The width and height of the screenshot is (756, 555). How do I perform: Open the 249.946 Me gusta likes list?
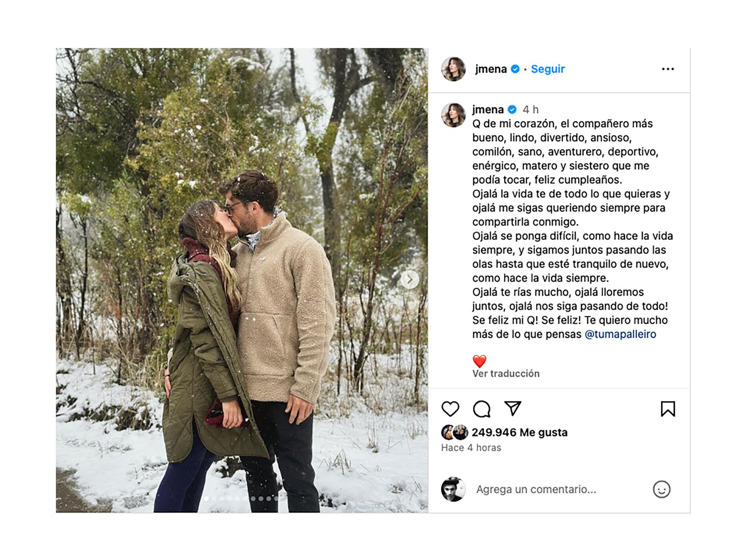click(520, 432)
